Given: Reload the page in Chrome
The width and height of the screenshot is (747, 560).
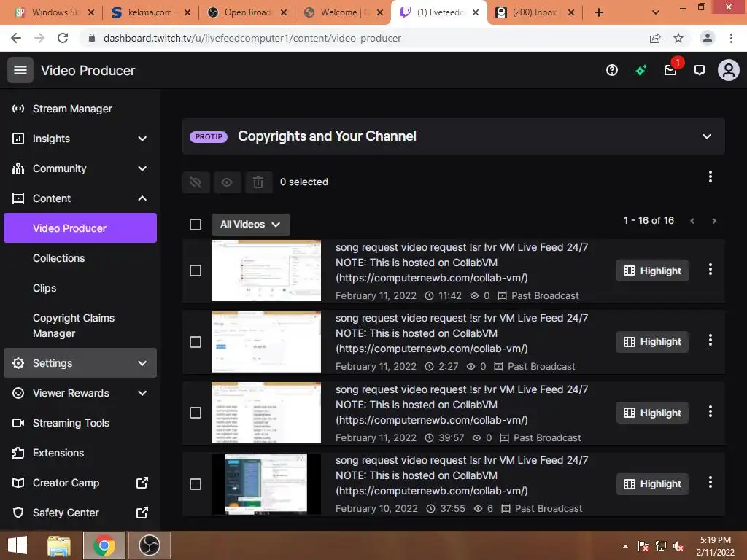Looking at the screenshot, I should (x=63, y=38).
